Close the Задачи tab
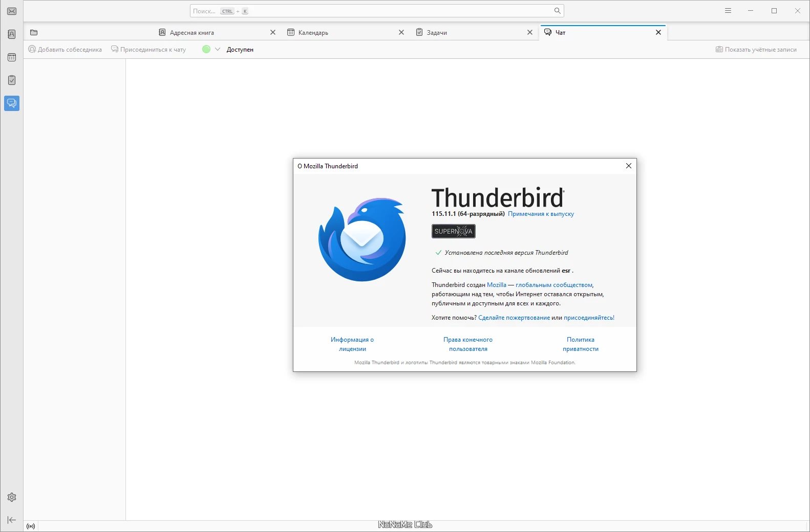 pos(530,32)
